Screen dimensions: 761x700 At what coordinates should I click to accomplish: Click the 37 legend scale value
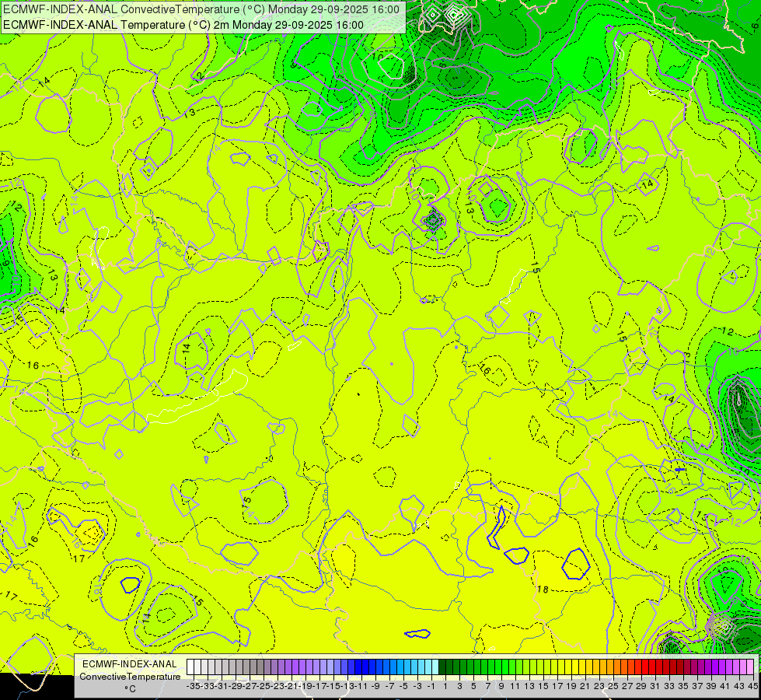(697, 687)
